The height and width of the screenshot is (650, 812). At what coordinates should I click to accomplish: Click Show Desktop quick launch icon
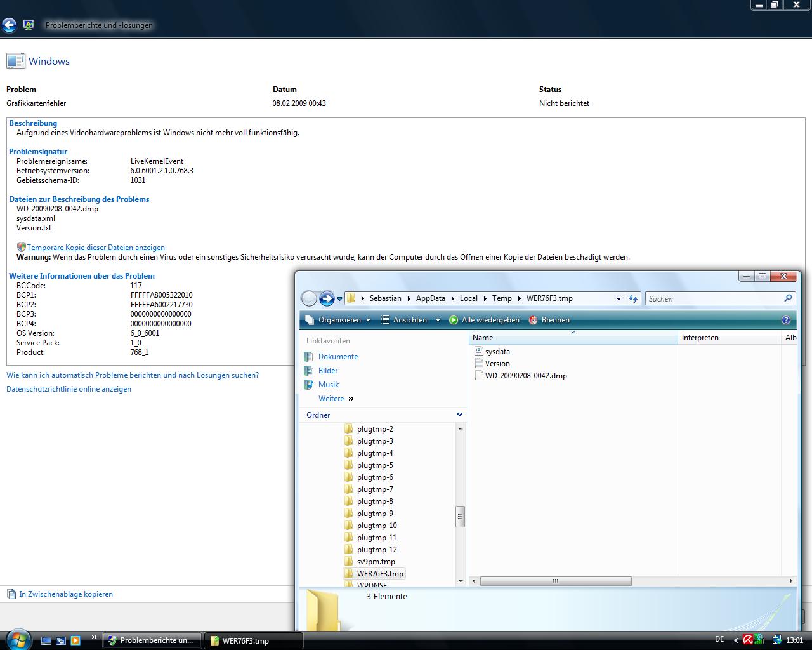46,640
